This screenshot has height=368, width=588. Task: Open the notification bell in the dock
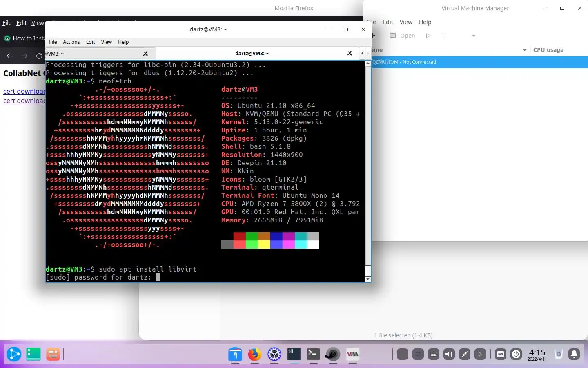(574, 354)
